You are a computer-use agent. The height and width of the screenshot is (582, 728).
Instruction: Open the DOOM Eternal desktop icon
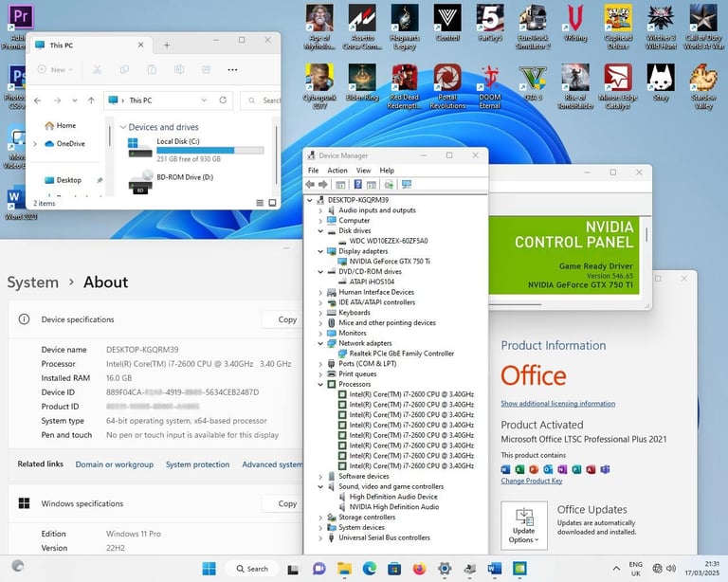click(490, 86)
